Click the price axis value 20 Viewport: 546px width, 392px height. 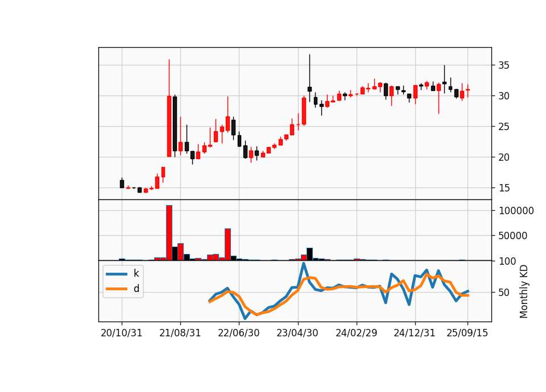pyautogui.click(x=504, y=157)
